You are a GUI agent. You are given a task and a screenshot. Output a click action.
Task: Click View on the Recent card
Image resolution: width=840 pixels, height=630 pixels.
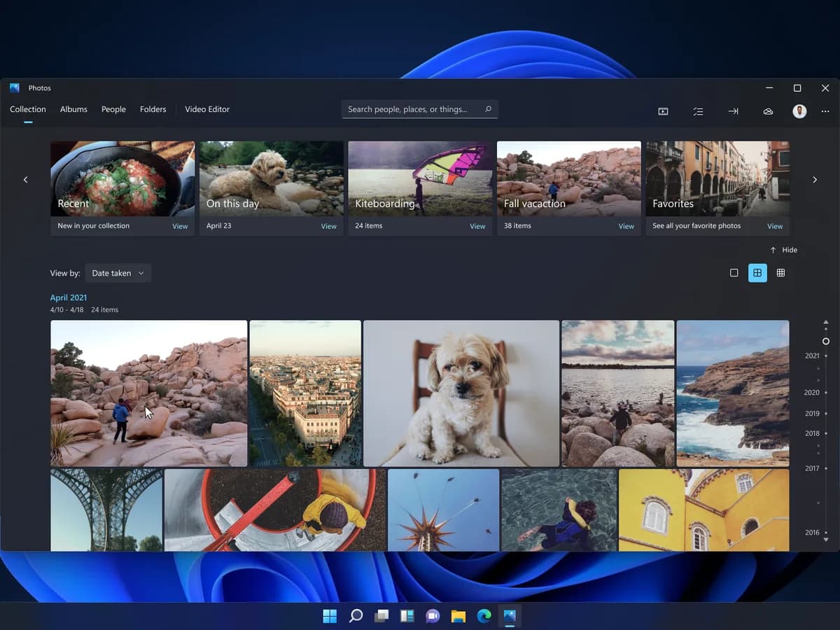click(180, 226)
